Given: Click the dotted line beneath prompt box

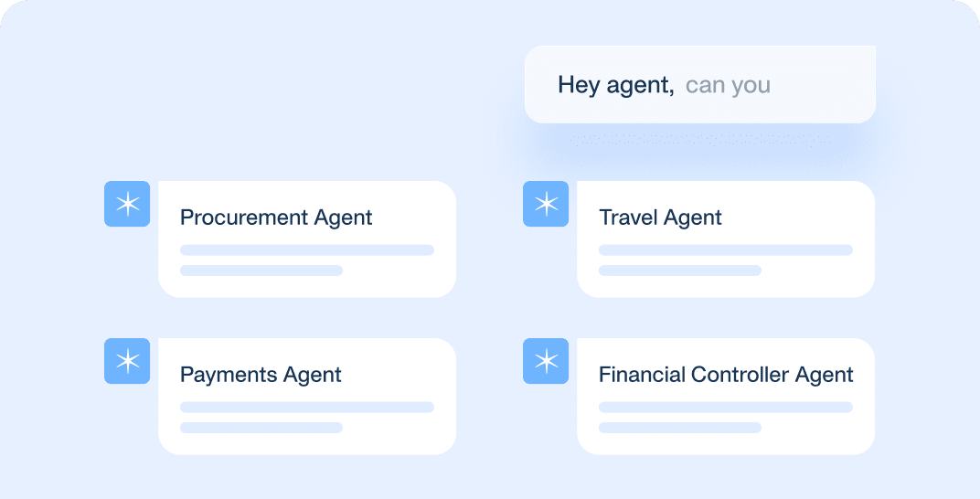Looking at the screenshot, I should [x=700, y=140].
